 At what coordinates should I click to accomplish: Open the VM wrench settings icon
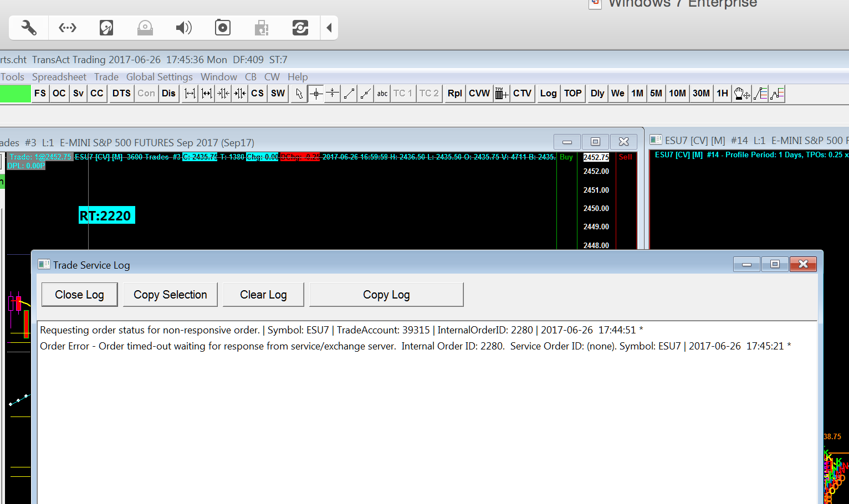[29, 28]
